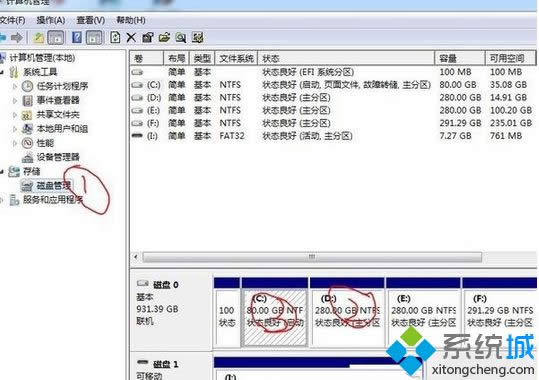Toggle the show/hide console tree icon
Screen dimensions: 539x380
point(56,37)
